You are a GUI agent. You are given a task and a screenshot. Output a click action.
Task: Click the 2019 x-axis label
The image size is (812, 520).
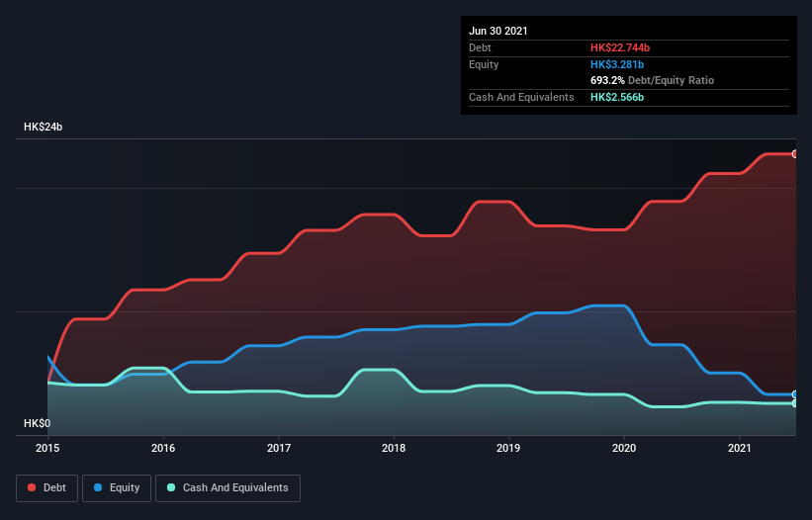pyautogui.click(x=508, y=448)
